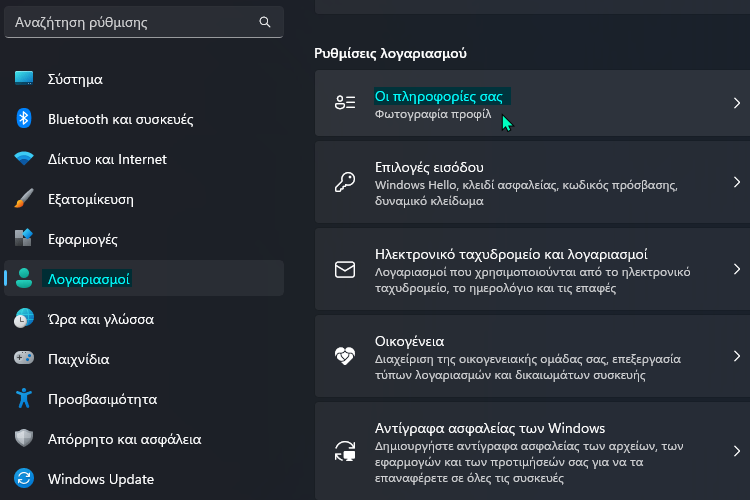
Task: Click Δημιουργήστε αντίγραφα ασφαλείας description text
Action: (x=529, y=462)
